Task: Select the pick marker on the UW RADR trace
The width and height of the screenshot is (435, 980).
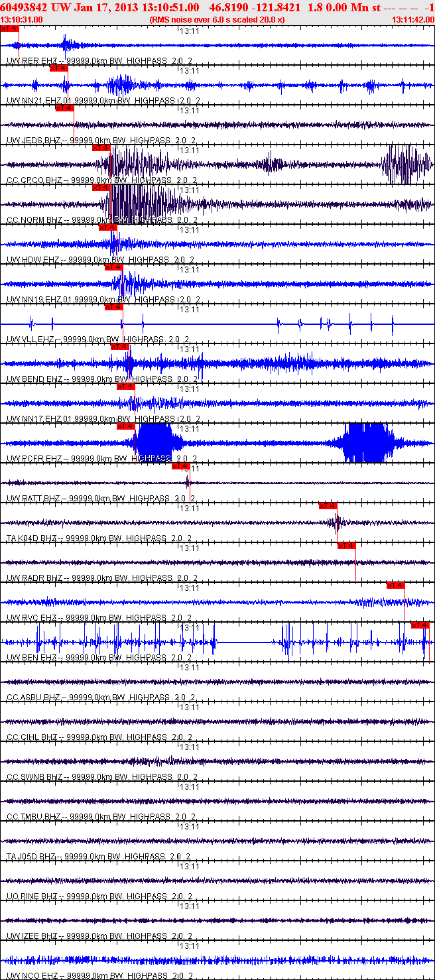Action: tap(346, 546)
